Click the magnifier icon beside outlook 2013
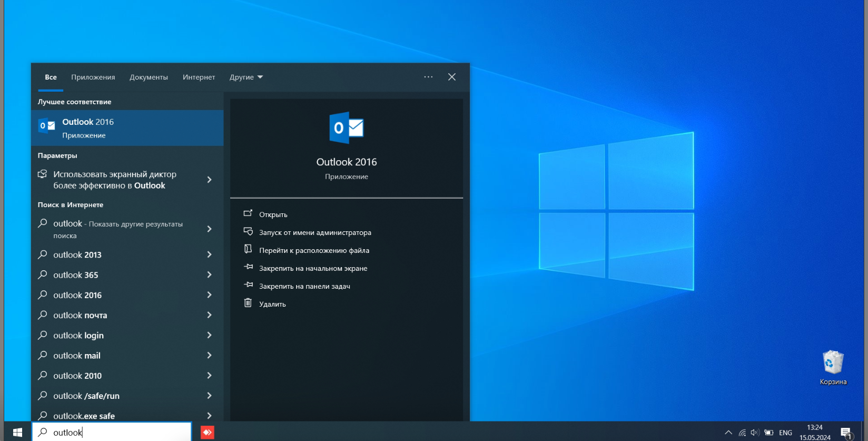Image resolution: width=868 pixels, height=441 pixels. pyautogui.click(x=43, y=254)
